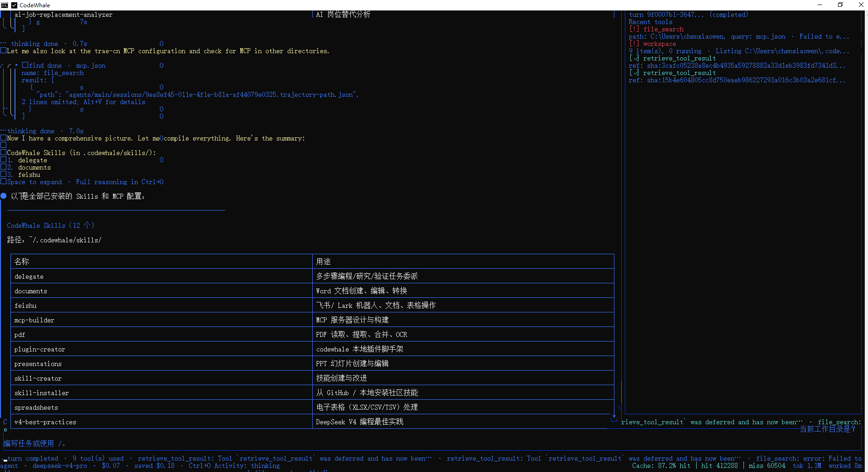Click 'Full reasoning in Ctrl+O' hint
The height and width of the screenshot is (472, 868).
[x=120, y=182]
